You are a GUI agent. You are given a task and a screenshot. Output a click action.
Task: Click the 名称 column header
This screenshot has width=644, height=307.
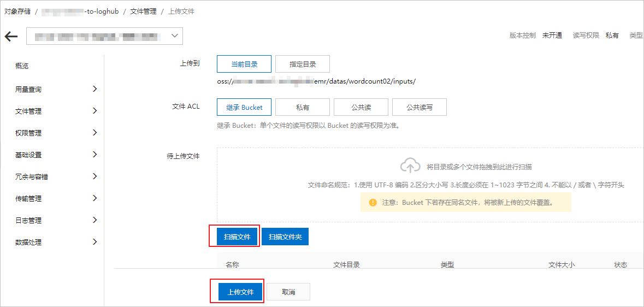232,265
